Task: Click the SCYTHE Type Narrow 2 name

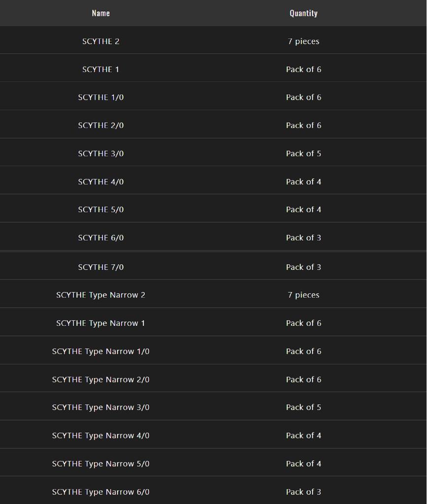Action: point(100,295)
